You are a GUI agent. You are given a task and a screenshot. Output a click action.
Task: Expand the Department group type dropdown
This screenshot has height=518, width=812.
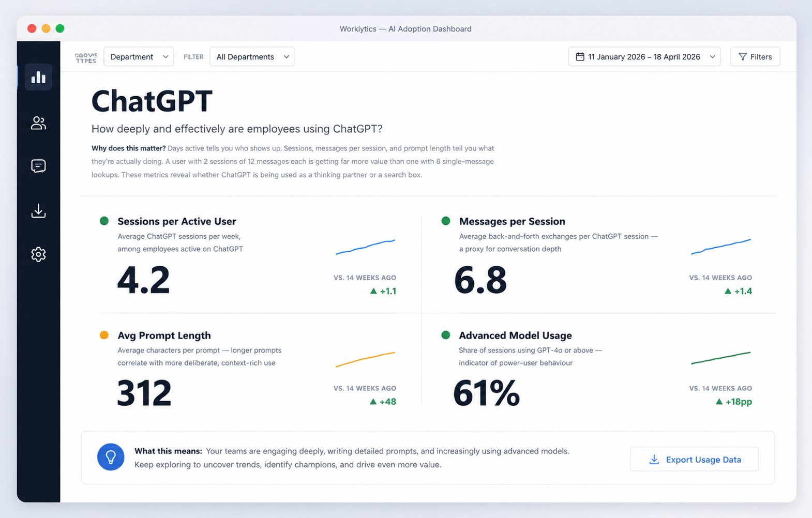(139, 57)
